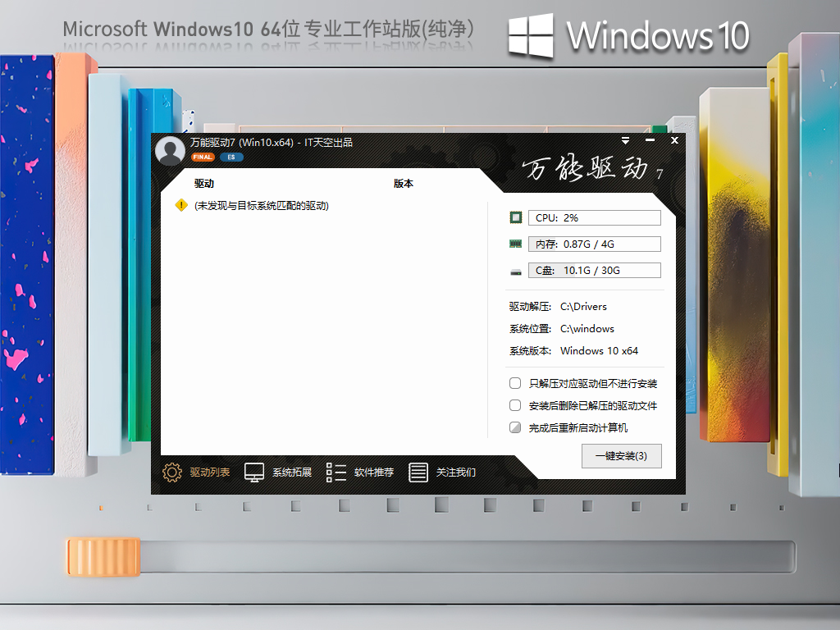Click the orange FINAL badge

[x=202, y=156]
